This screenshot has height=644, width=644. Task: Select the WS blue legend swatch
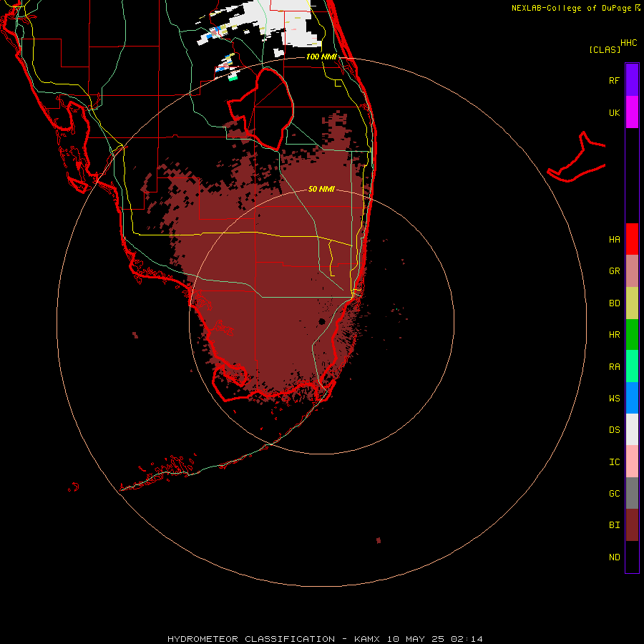[632, 398]
